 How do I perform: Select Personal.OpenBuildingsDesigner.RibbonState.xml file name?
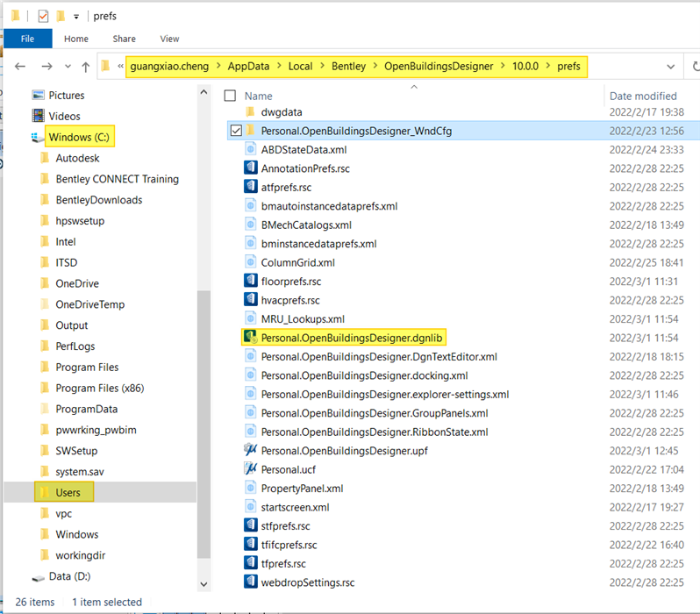(x=375, y=432)
